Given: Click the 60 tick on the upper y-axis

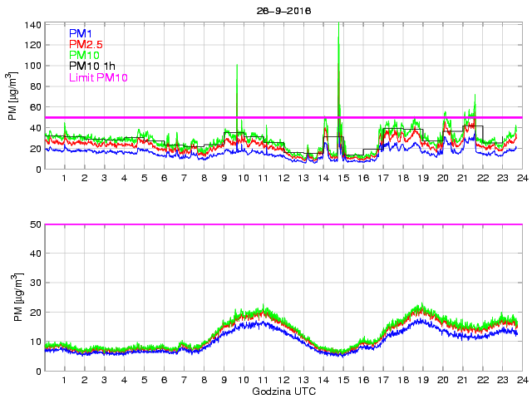Looking at the screenshot, I should pos(35,107).
